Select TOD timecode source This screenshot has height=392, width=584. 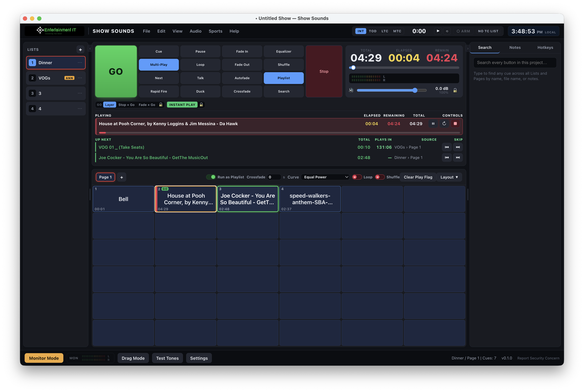pos(372,31)
